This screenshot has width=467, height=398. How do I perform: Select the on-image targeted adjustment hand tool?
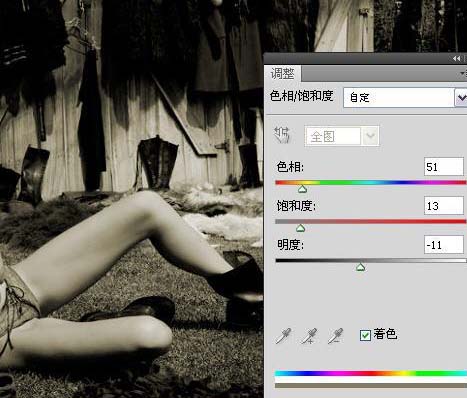click(282, 135)
